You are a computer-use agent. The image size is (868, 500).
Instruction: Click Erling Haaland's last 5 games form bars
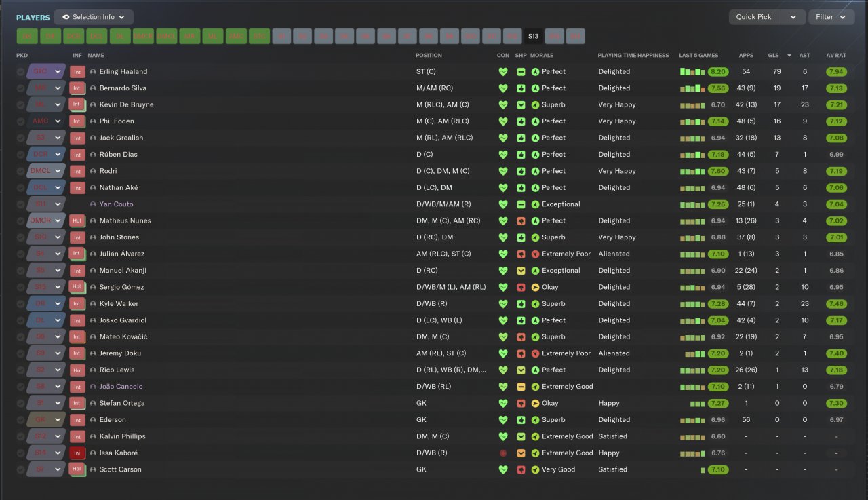click(692, 71)
